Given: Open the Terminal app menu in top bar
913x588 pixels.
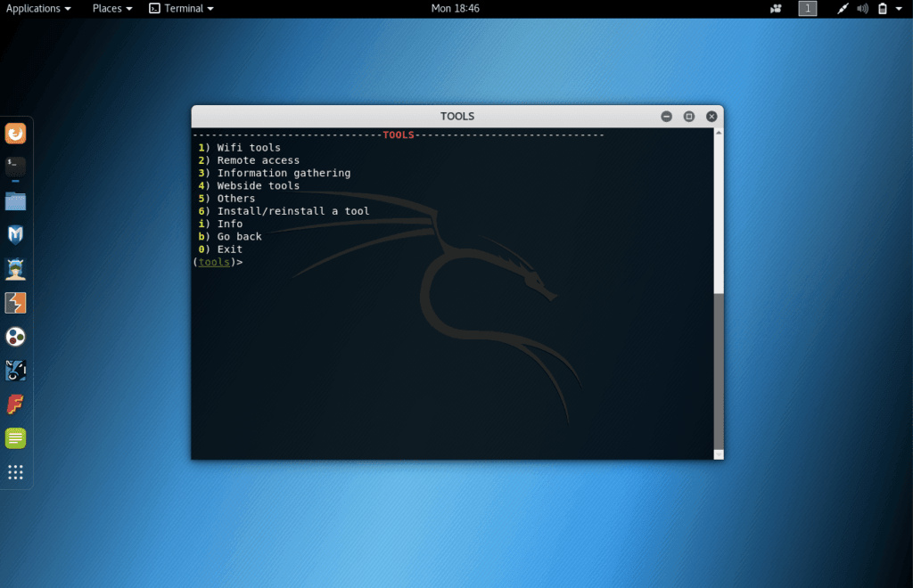Looking at the screenshot, I should click(181, 9).
